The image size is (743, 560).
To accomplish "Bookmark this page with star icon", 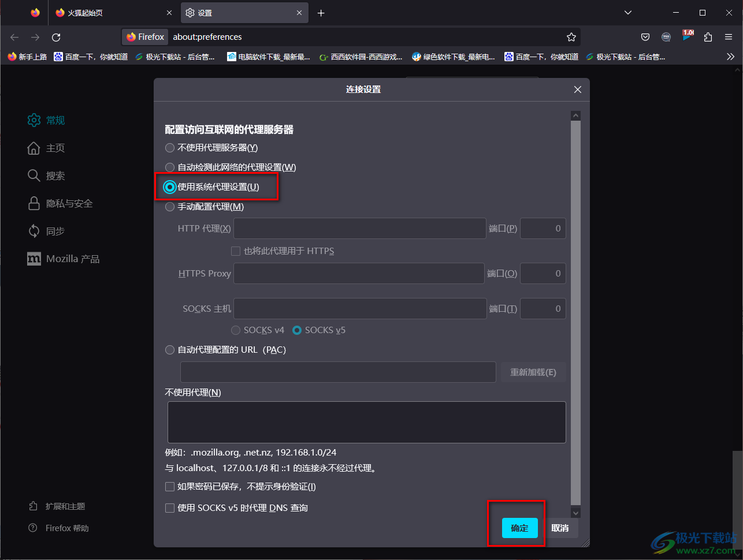I will (571, 37).
